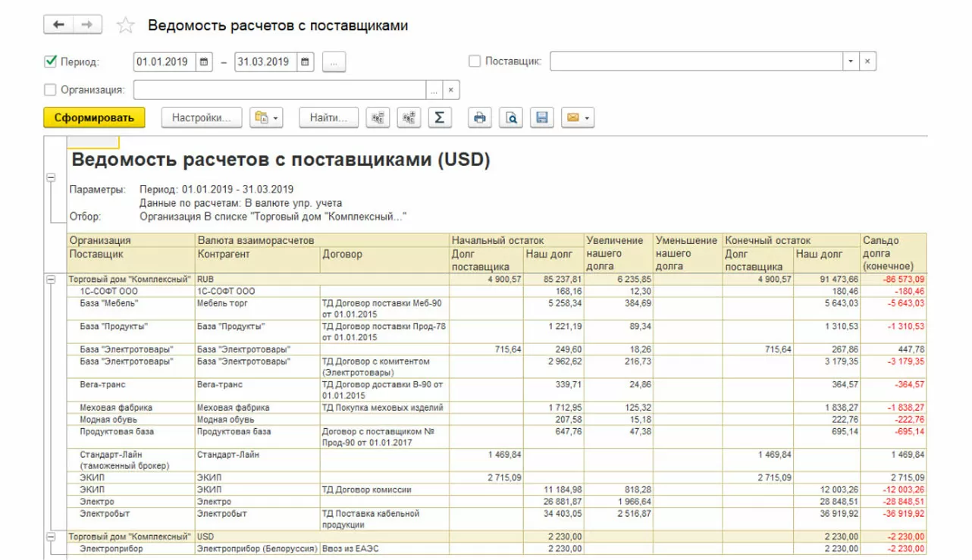Screen dimensions: 972x560
Task: Open period selection ellipsis button
Action: [x=334, y=62]
